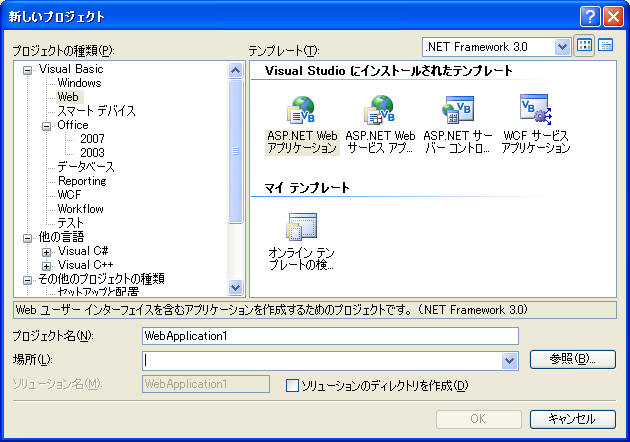
Task: Click the help question mark button
Action: 590,16
